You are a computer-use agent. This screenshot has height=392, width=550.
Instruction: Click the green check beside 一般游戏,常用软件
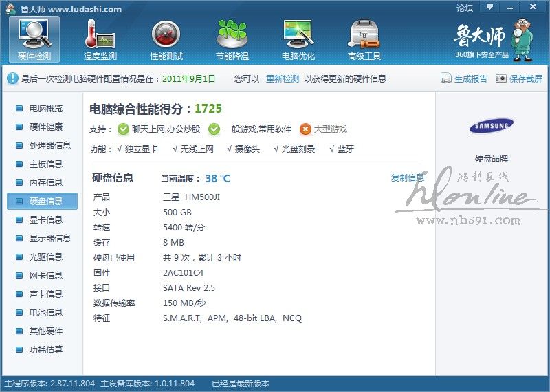pyautogui.click(x=214, y=129)
